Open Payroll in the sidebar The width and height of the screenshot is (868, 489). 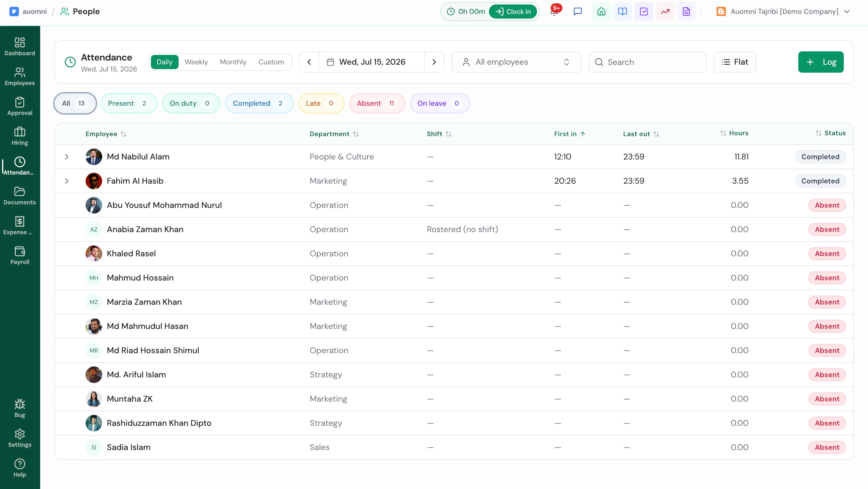click(19, 255)
